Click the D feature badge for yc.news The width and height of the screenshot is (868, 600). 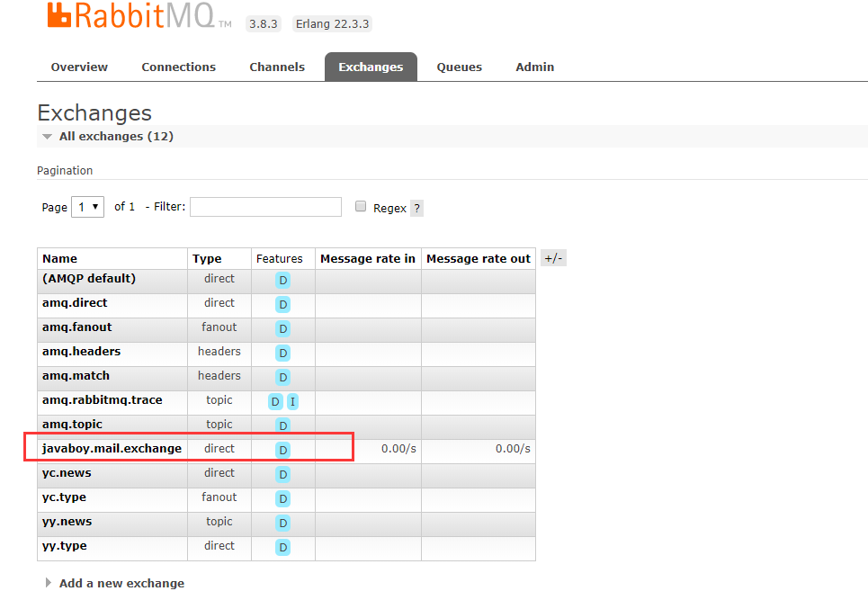282,474
